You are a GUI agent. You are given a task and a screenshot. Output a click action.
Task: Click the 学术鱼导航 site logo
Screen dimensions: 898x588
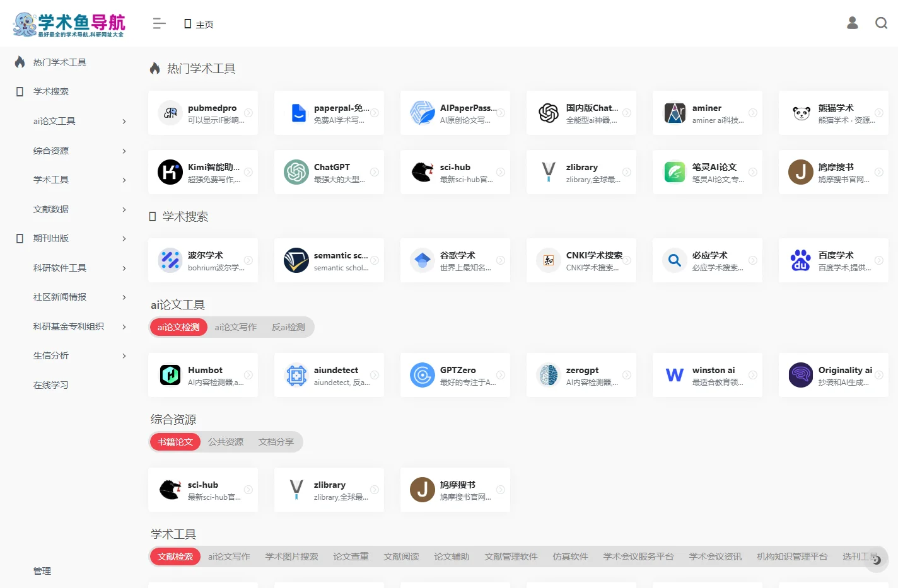point(69,24)
